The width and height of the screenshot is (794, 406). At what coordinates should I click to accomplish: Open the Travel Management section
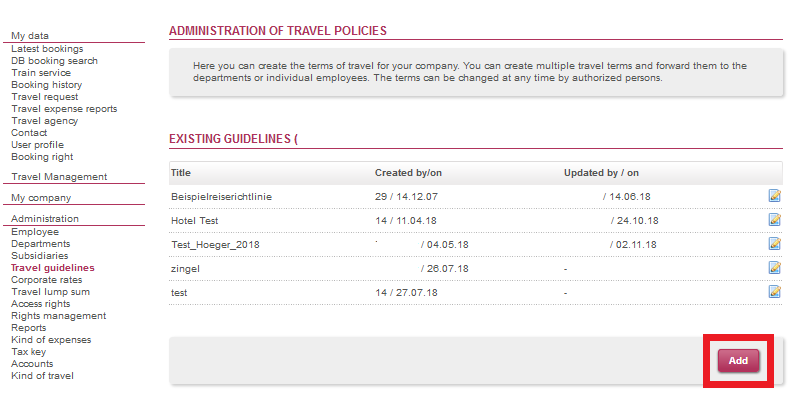click(x=59, y=177)
